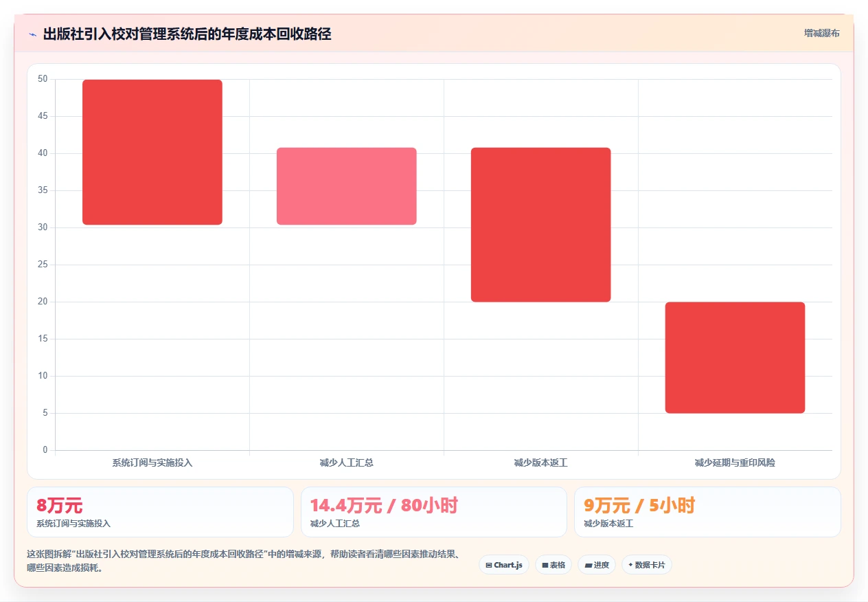The width and height of the screenshot is (868, 602).
Task: Select the 减少延期与重印风险 waterfall bar
Action: 735,357
